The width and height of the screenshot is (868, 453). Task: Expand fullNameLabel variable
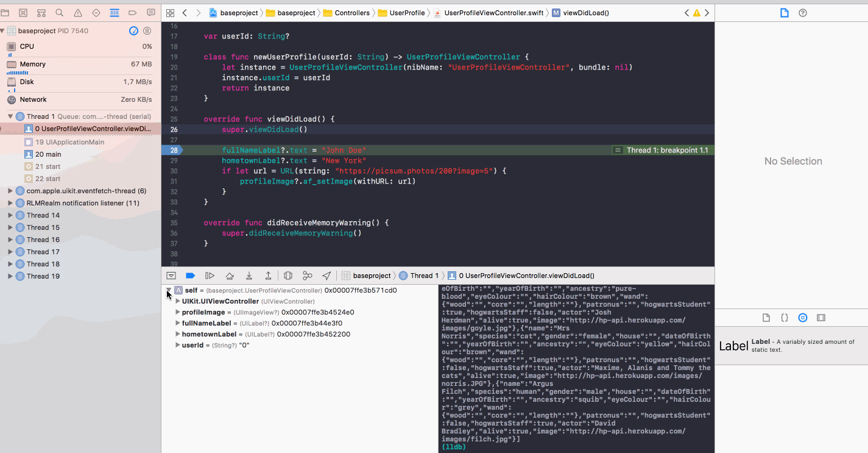point(178,323)
